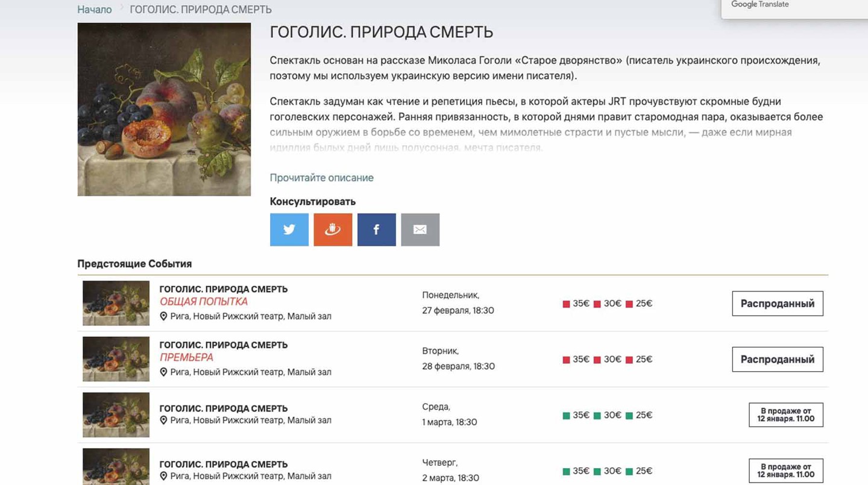The height and width of the screenshot is (485, 868).
Task: Open the large still-life poster image
Action: [164, 110]
